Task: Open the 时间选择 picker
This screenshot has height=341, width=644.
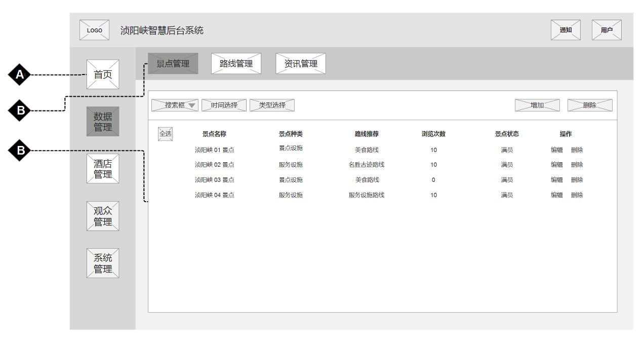Action: point(224,105)
